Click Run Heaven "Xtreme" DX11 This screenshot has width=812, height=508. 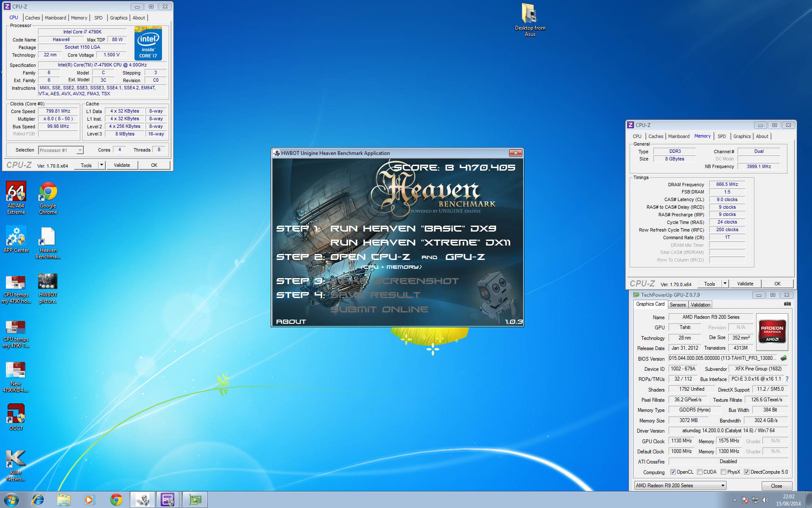(x=420, y=243)
